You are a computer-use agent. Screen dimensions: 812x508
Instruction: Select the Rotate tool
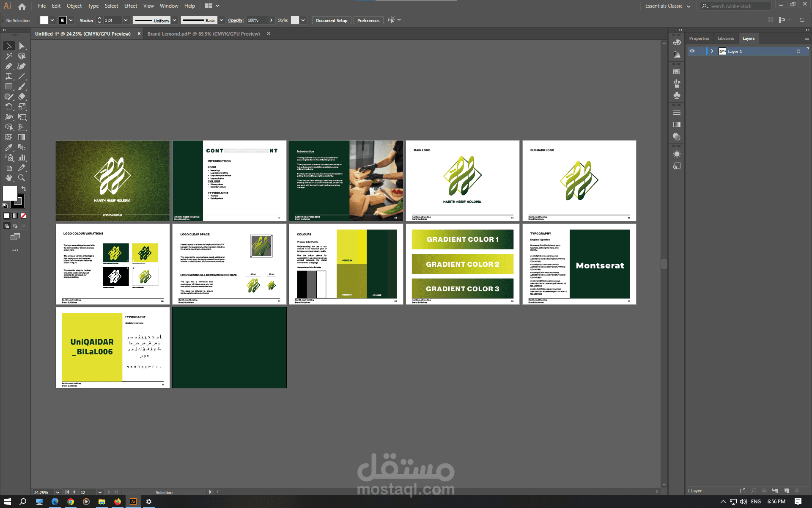click(8, 107)
